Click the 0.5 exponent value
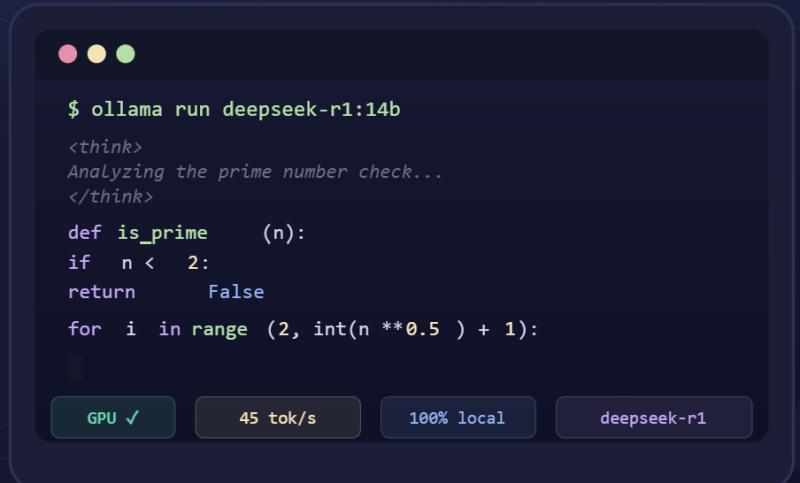The image size is (800, 483). (422, 329)
